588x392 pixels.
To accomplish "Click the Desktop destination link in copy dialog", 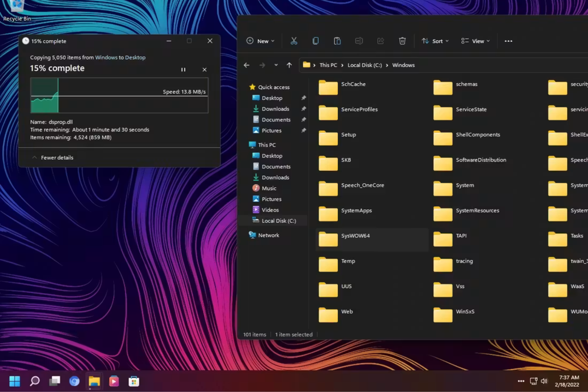I will click(135, 57).
